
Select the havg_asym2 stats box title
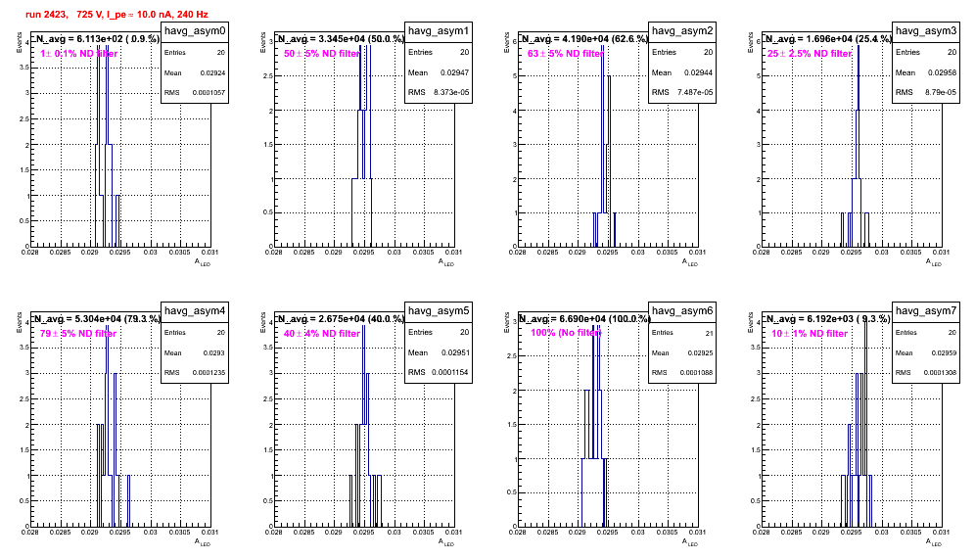click(x=682, y=31)
